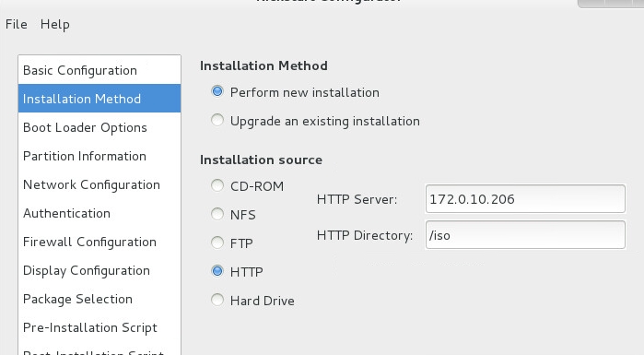This screenshot has height=355, width=644.
Task: Click the HTTP Server input field
Action: 525,199
